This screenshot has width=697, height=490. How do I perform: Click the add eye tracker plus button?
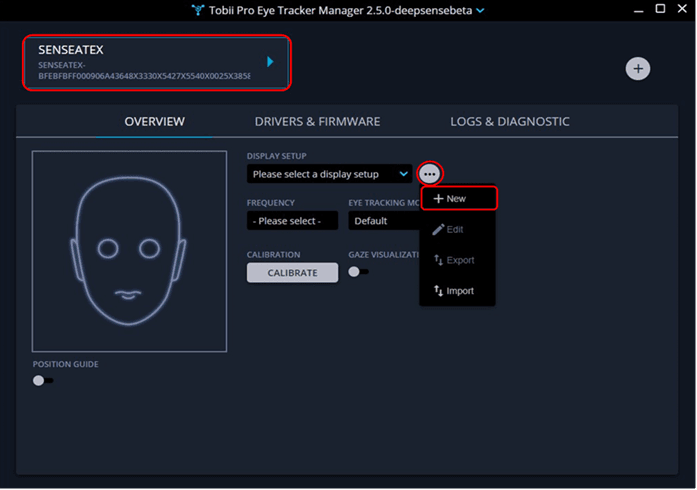coord(637,69)
